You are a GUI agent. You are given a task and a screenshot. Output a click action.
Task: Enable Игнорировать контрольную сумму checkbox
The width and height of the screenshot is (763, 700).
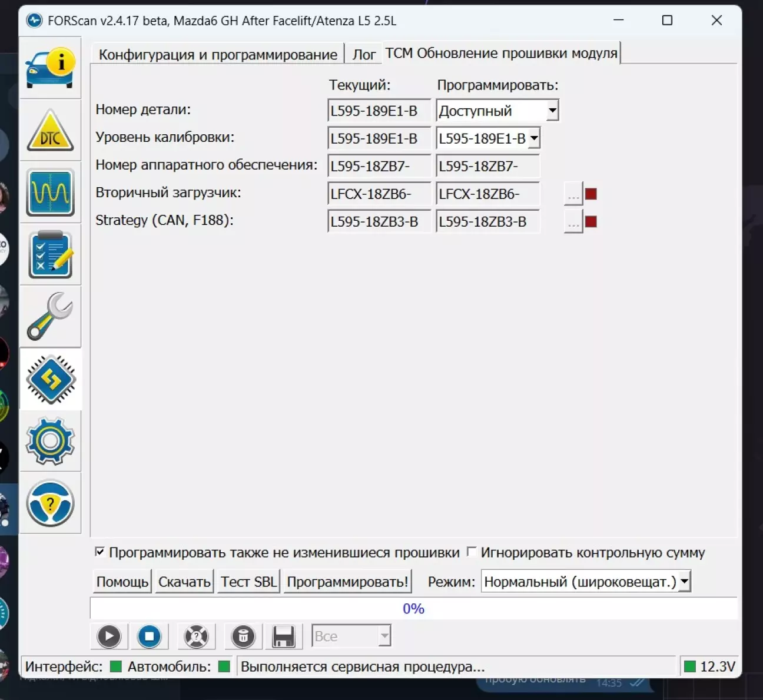[471, 552]
